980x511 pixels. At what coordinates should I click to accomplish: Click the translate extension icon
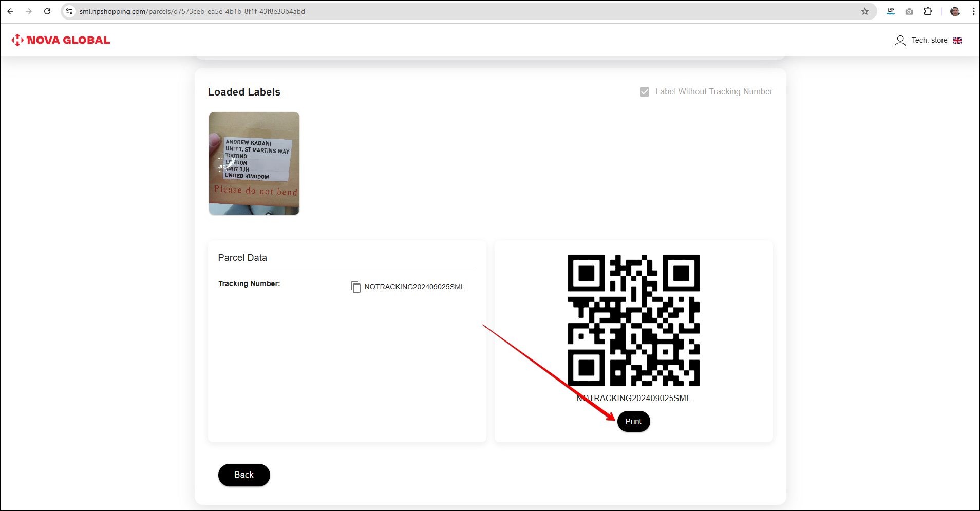point(891,11)
